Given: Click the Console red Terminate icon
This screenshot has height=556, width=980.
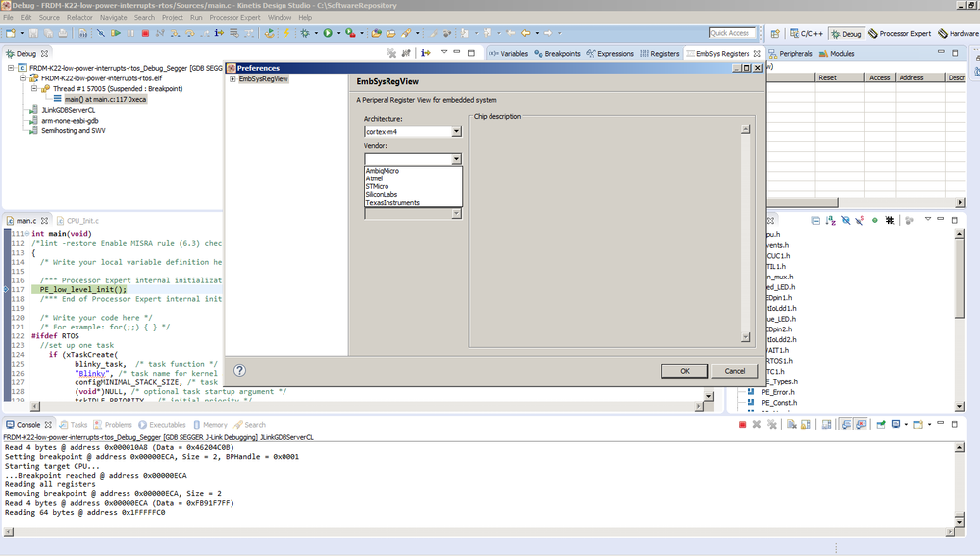Looking at the screenshot, I should [x=742, y=425].
